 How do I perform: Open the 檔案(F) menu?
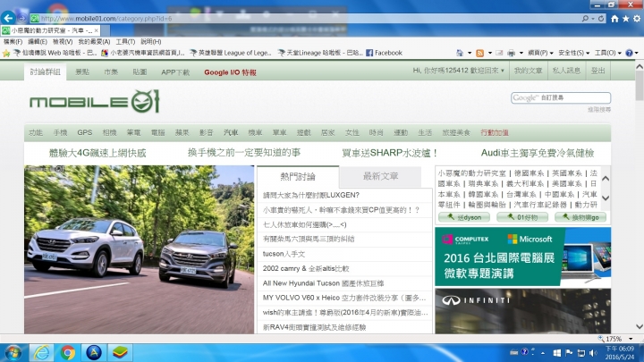coord(13,42)
